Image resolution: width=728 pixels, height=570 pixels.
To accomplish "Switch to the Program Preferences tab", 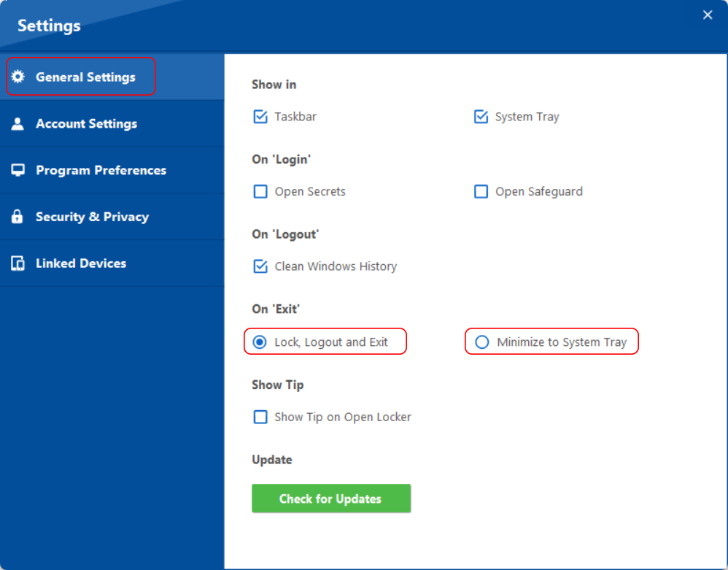I will click(x=101, y=170).
